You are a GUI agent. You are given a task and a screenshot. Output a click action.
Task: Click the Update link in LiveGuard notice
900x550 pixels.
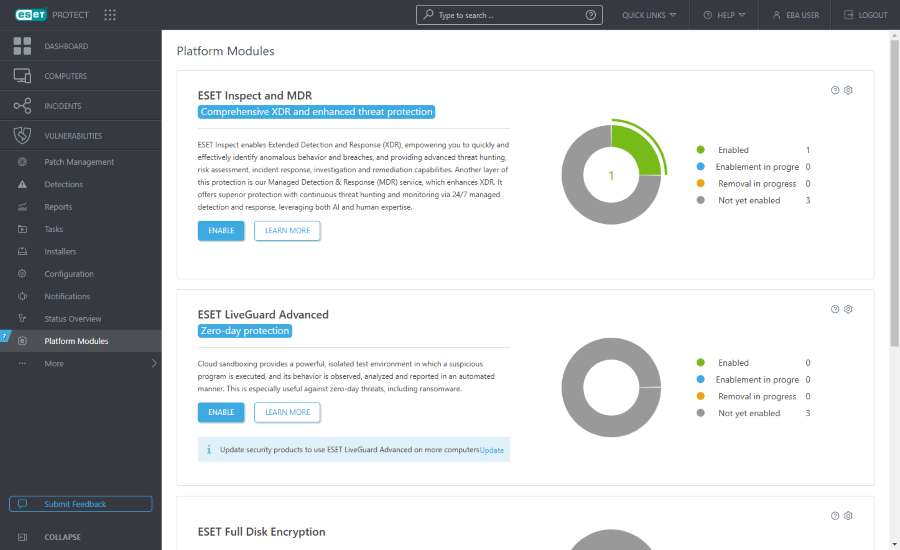click(492, 451)
